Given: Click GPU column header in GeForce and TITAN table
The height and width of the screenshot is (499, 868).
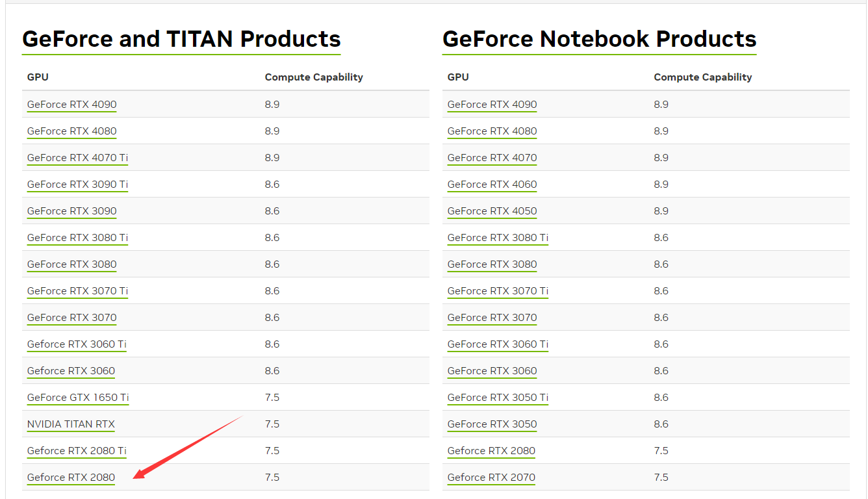Looking at the screenshot, I should (38, 77).
